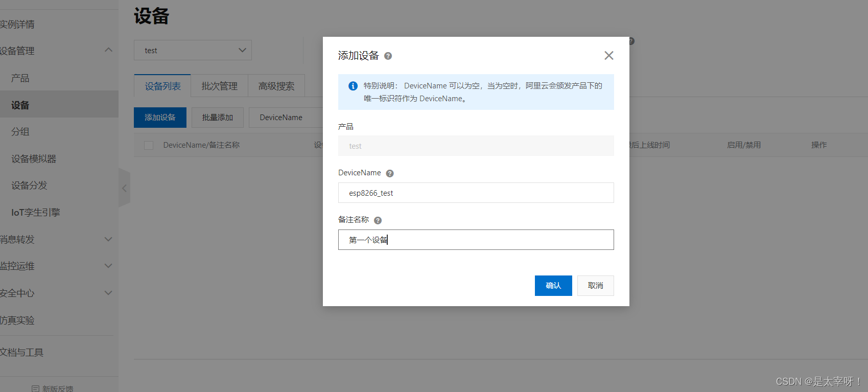Screen dimensions: 868x392
Task: Click the DeviceName search type selector
Action: (x=286, y=118)
